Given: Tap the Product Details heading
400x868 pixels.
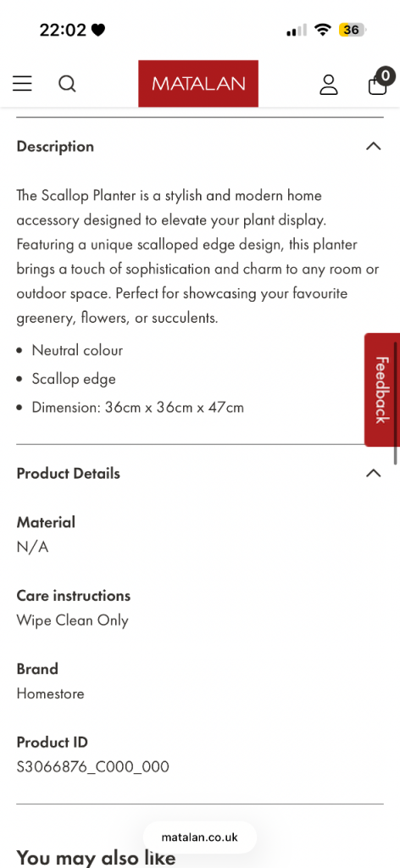Looking at the screenshot, I should tap(68, 474).
